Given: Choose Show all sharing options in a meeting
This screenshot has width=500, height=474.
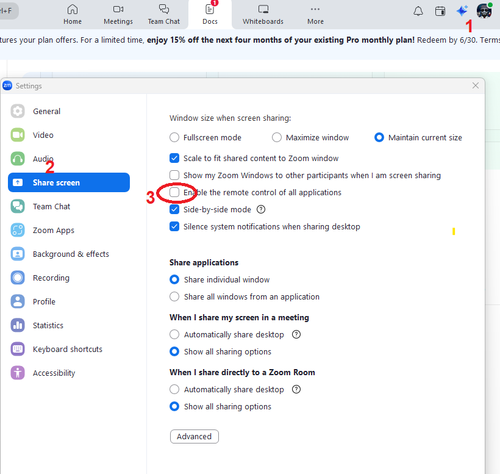Looking at the screenshot, I should click(x=174, y=351).
